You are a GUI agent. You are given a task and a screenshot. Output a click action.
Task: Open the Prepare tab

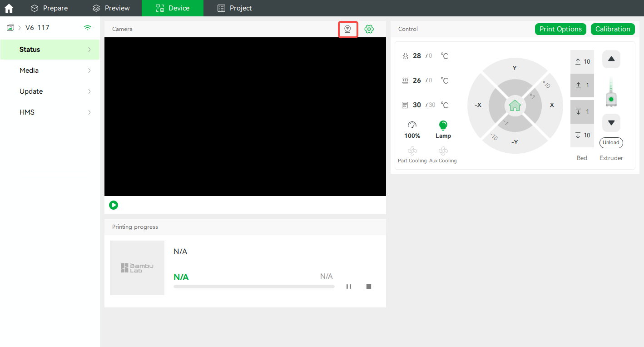pyautogui.click(x=49, y=8)
